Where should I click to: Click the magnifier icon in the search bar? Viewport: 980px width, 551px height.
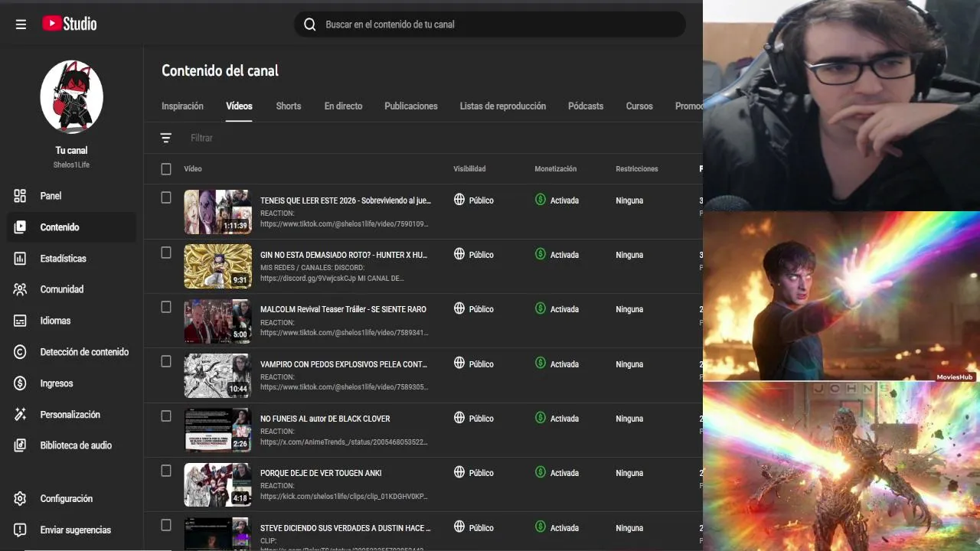click(310, 24)
